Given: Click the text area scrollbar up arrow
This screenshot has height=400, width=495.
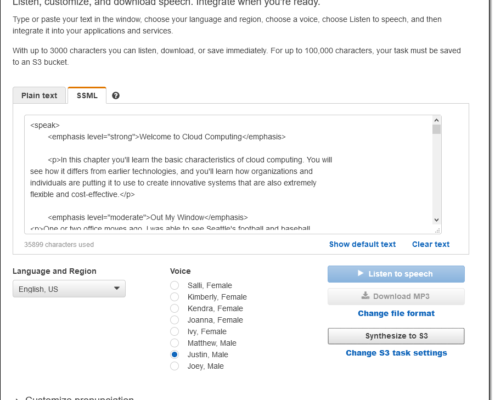Looking at the screenshot, I should point(436,120).
